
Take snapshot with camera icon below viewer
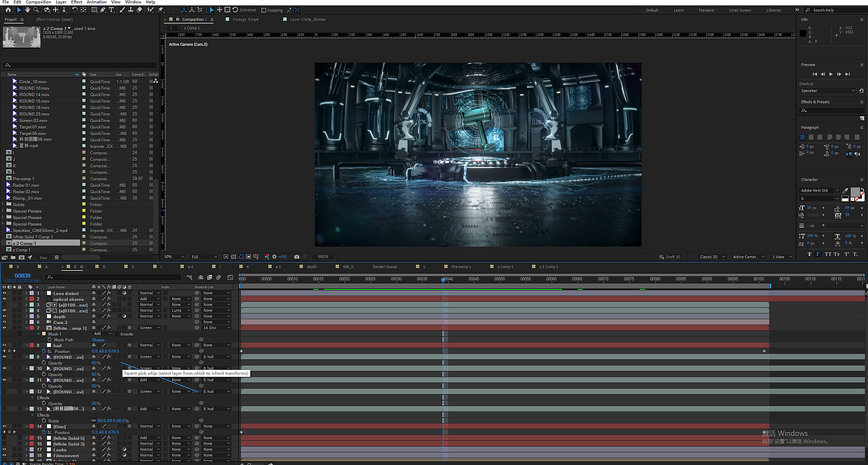point(297,257)
